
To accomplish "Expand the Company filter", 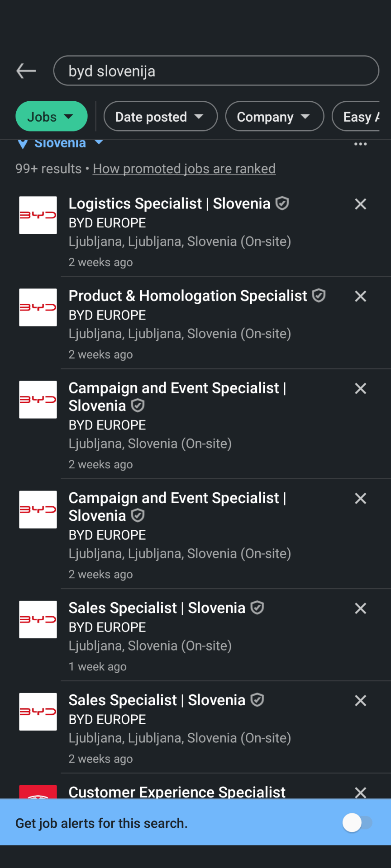I will coord(274,117).
